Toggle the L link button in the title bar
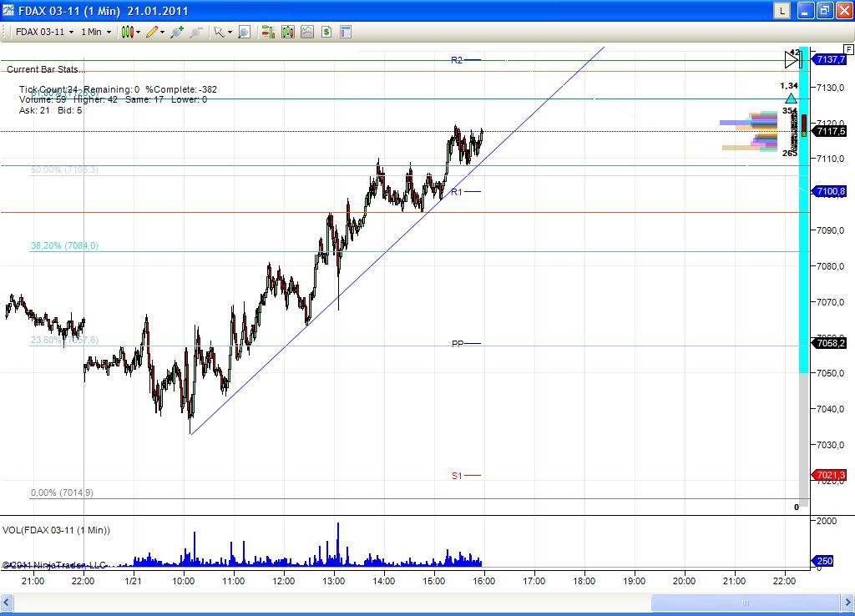This screenshot has height=616, width=855. click(783, 10)
